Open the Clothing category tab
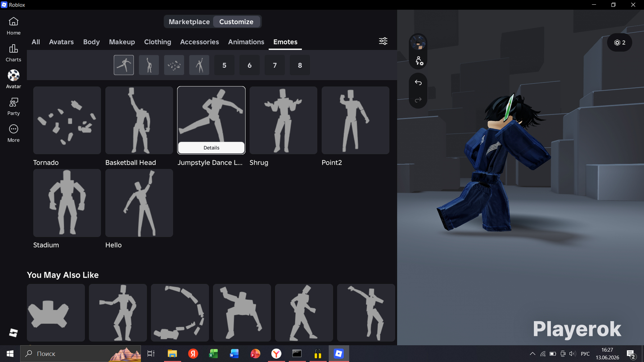 click(158, 42)
